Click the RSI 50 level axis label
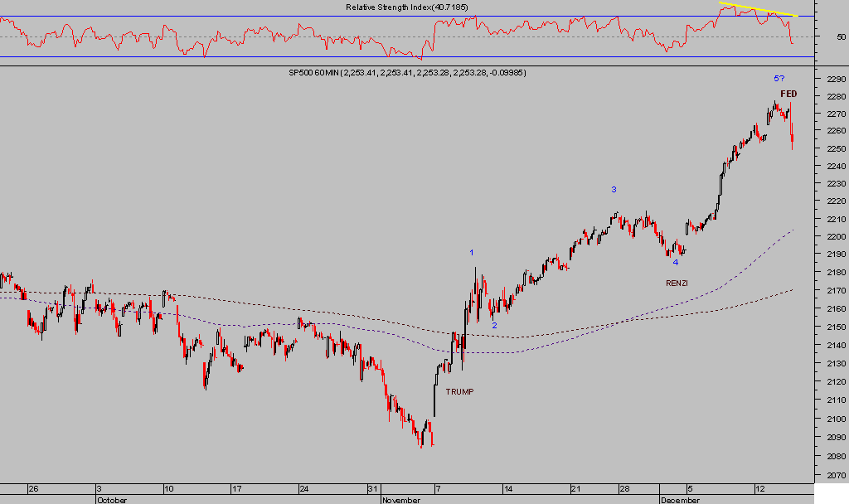 coord(841,37)
